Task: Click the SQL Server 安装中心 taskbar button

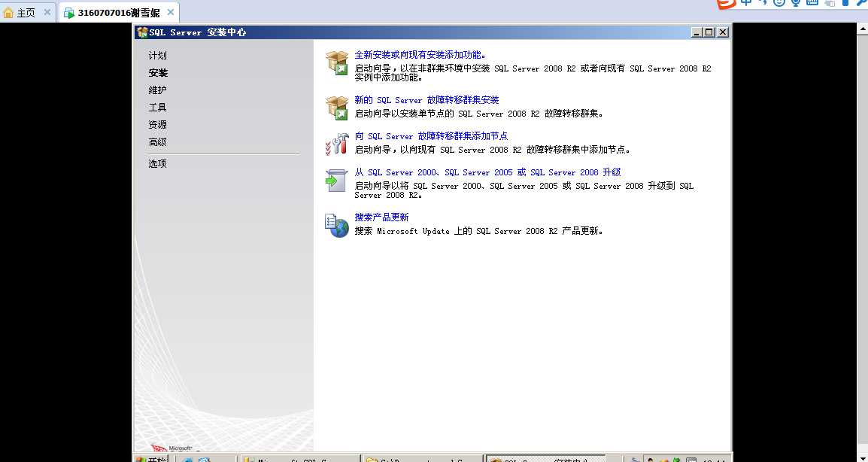Action: pyautogui.click(x=545, y=459)
